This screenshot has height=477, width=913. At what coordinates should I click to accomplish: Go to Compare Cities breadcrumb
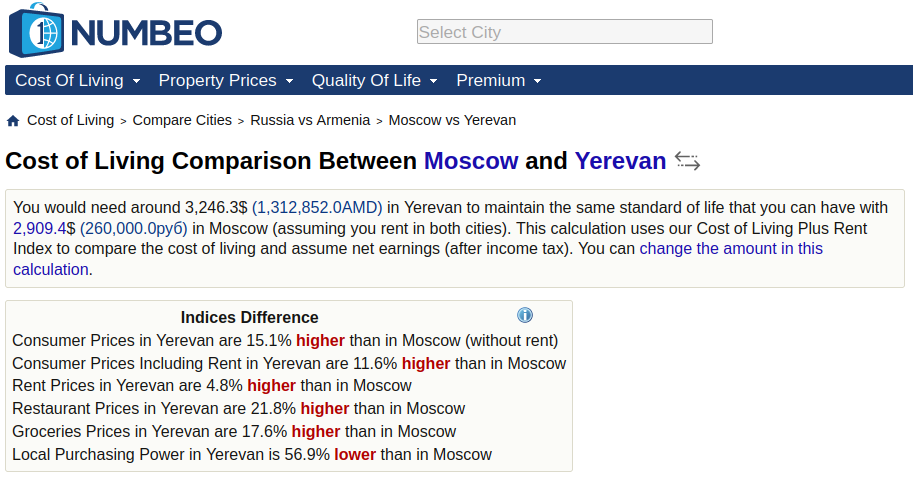(x=182, y=120)
